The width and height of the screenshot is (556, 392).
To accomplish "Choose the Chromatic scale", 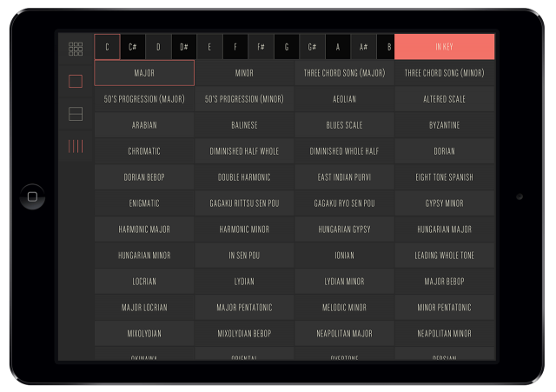I will point(144,151).
